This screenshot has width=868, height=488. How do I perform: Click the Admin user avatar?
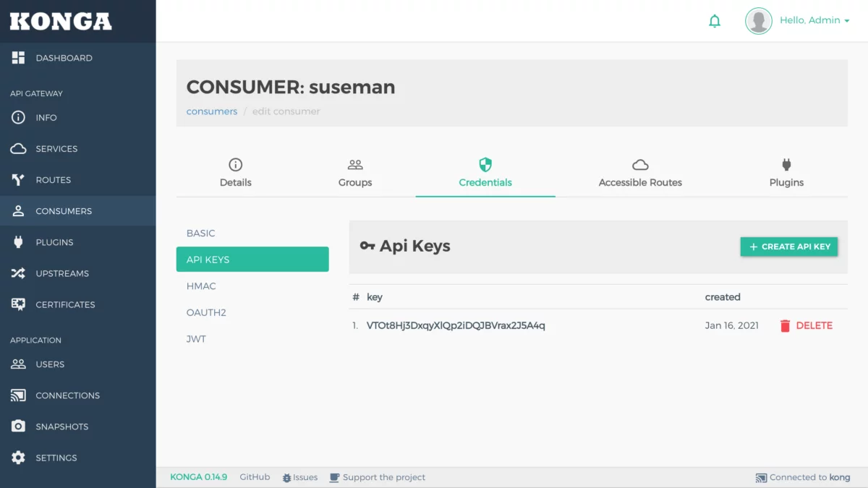coord(759,21)
